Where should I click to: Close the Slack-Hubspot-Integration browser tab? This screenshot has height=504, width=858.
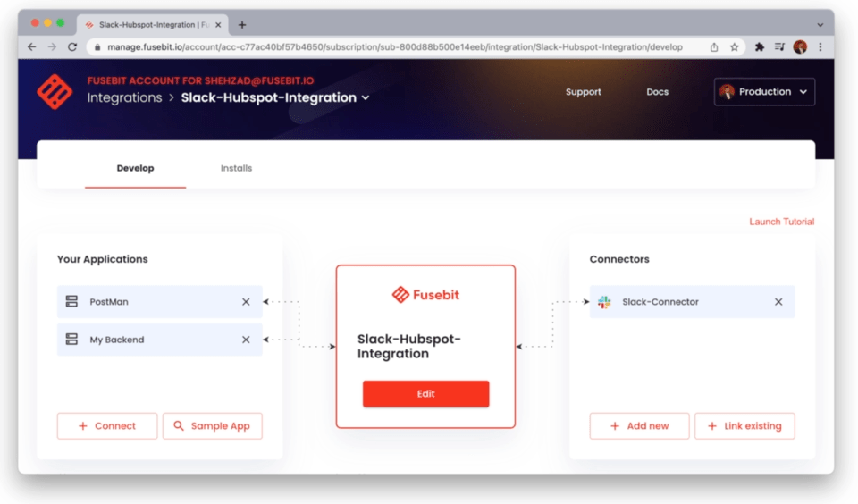(218, 25)
